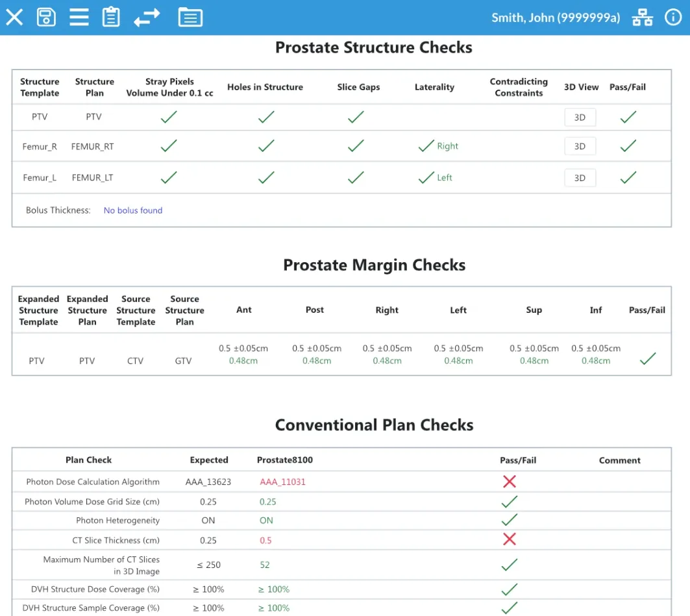This screenshot has height=616, width=690.
Task: Open the info circle icon
Action: point(673,18)
